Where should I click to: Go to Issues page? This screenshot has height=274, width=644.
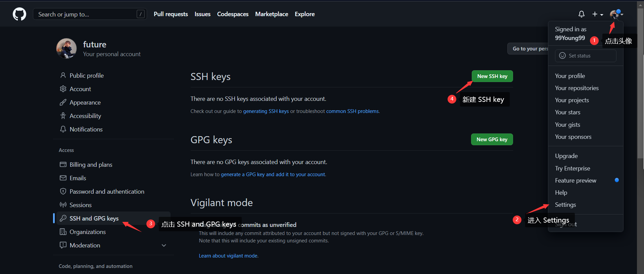tap(202, 14)
